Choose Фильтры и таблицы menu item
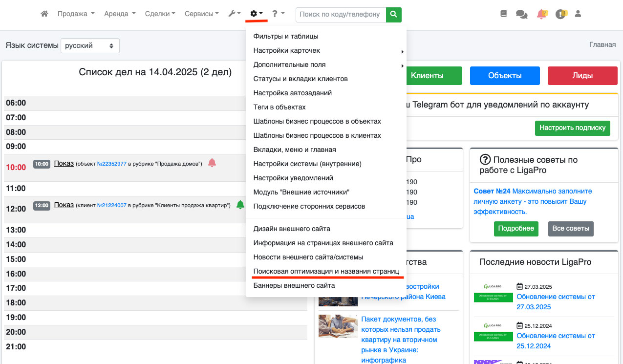This screenshot has height=364, width=623. coord(286,36)
